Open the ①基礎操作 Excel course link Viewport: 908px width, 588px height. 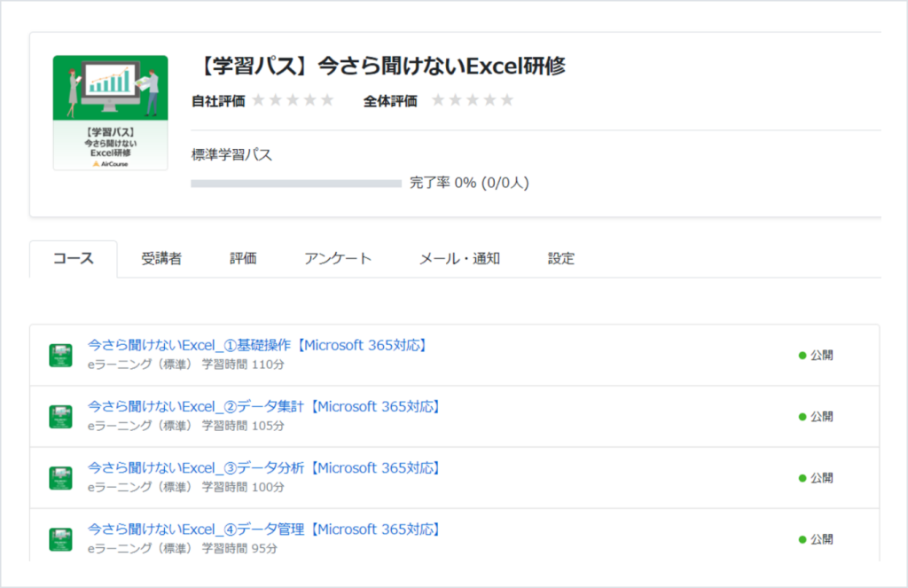pos(259,345)
